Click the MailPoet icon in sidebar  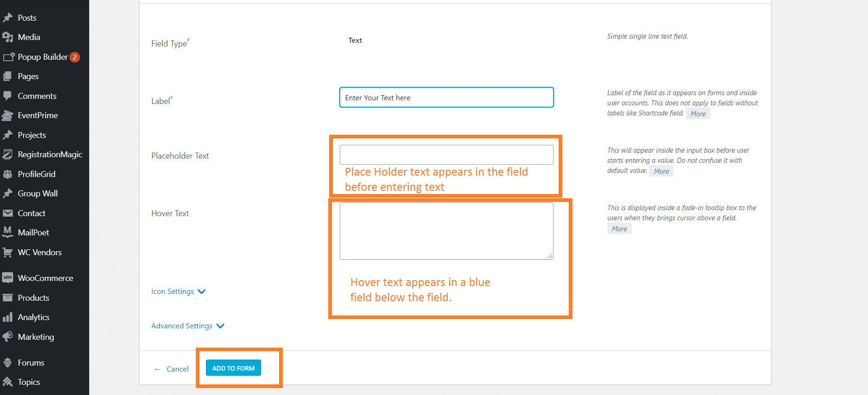coord(7,232)
